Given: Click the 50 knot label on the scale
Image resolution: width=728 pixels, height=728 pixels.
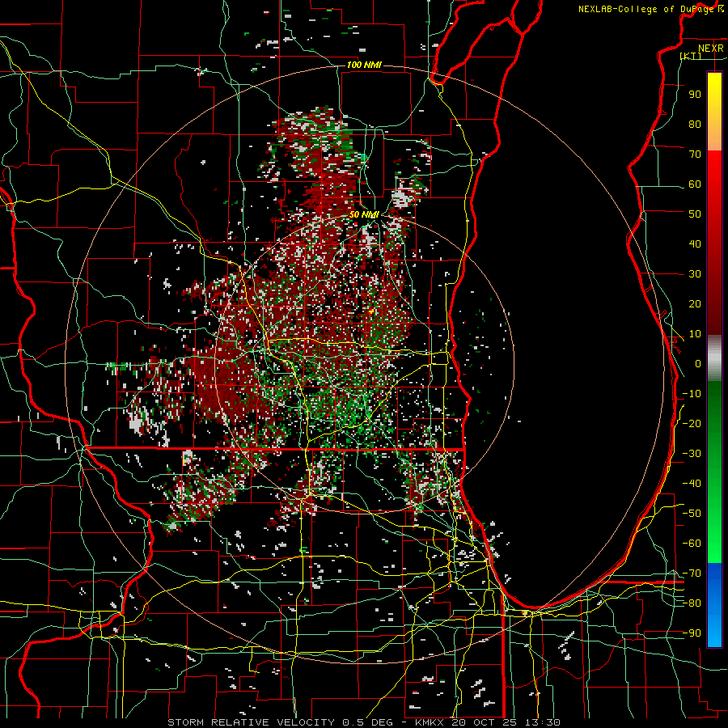Looking at the screenshot, I should [695, 214].
